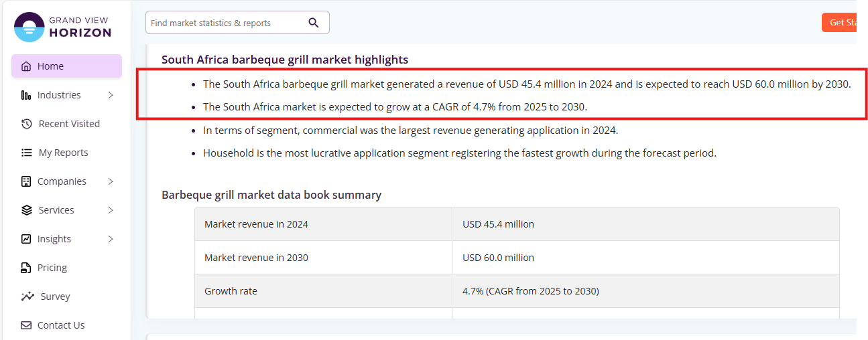This screenshot has height=340, width=868.
Task: Focus the Find market statistics search field
Action: pyautogui.click(x=225, y=23)
